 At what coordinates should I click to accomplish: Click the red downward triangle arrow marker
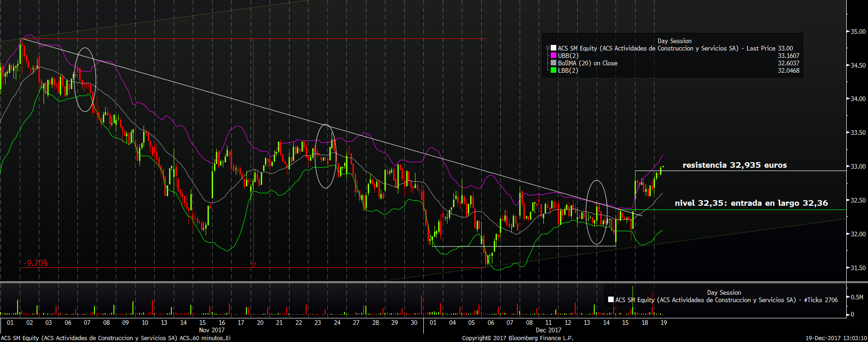[x=253, y=265]
